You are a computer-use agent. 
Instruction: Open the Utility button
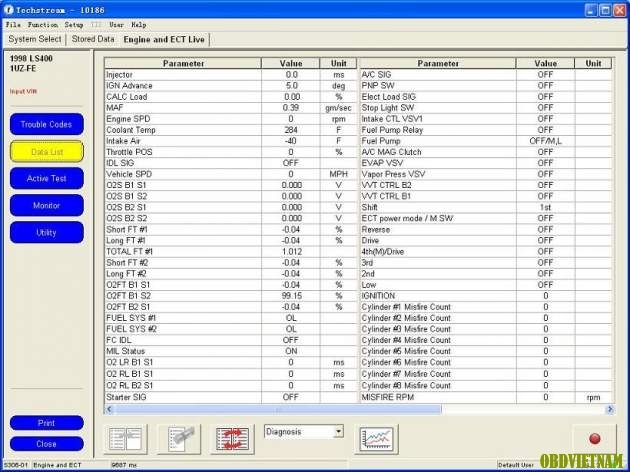coord(47,232)
